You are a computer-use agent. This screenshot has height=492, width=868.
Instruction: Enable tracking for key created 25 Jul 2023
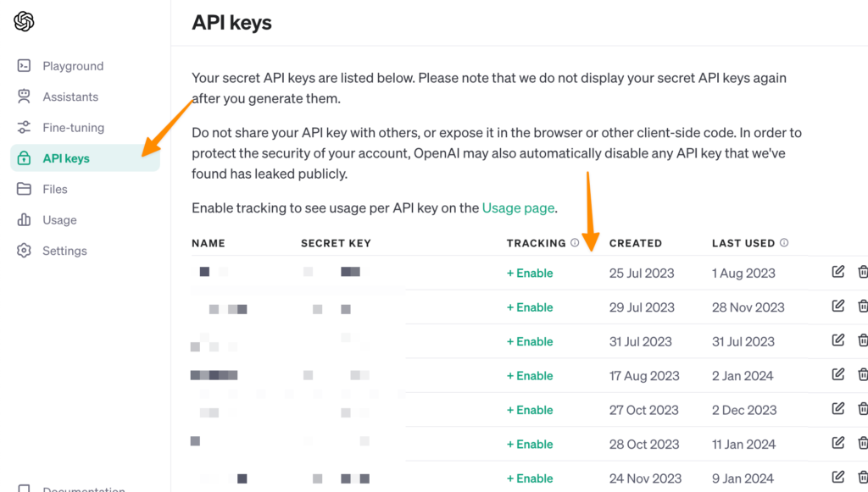click(530, 273)
